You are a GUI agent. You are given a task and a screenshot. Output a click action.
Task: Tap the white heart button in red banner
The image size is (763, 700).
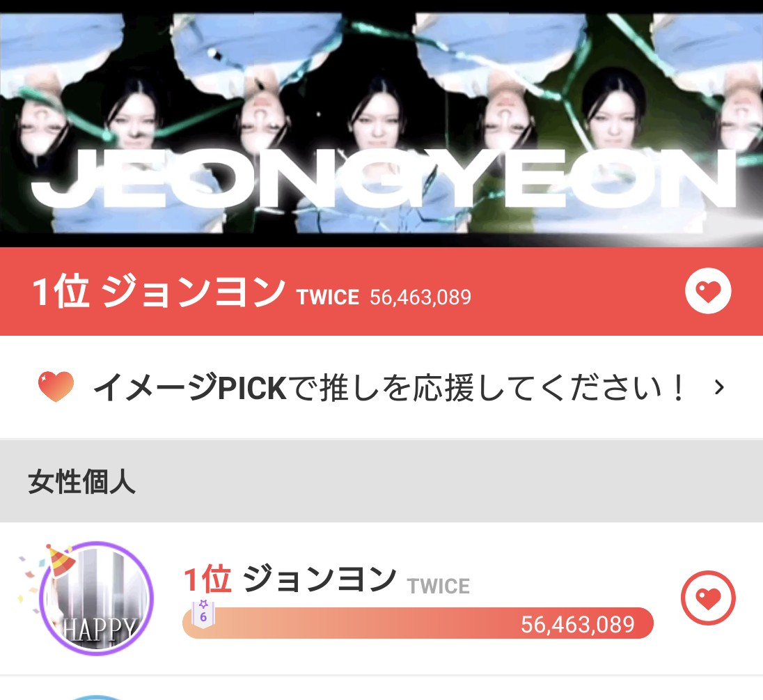pyautogui.click(x=708, y=291)
